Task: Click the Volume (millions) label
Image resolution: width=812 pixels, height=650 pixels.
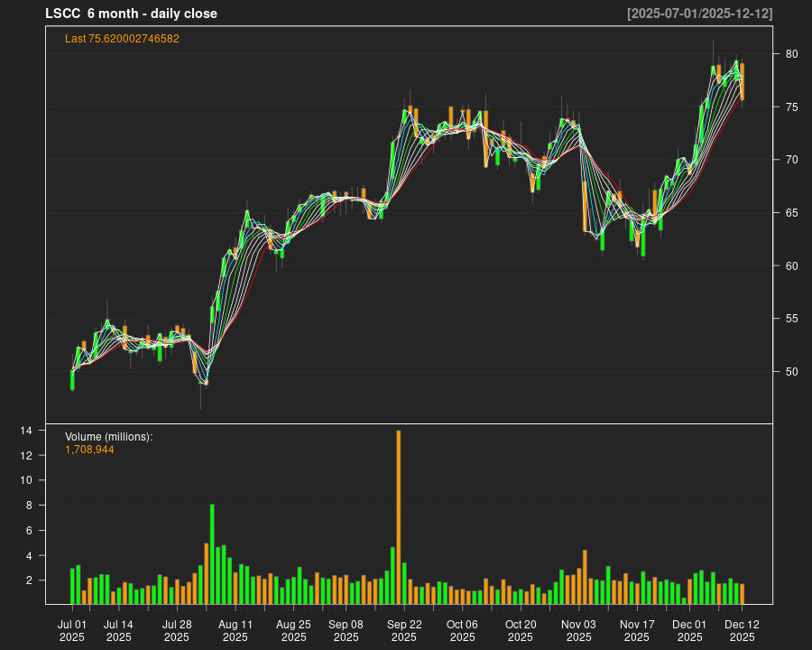Action: point(108,437)
